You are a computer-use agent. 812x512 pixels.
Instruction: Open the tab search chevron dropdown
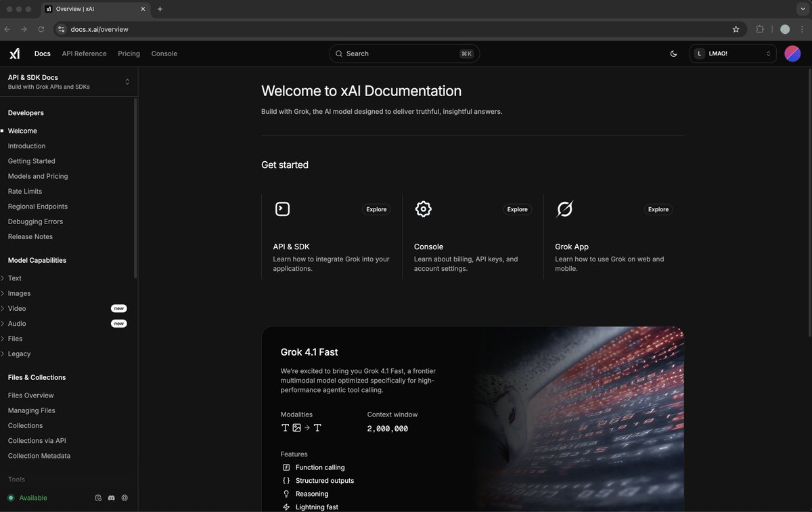(x=803, y=9)
